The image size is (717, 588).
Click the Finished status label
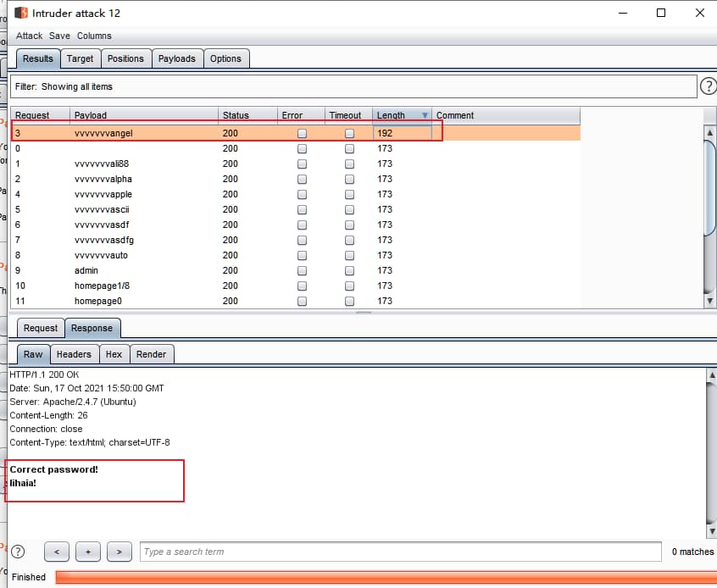[x=28, y=577]
